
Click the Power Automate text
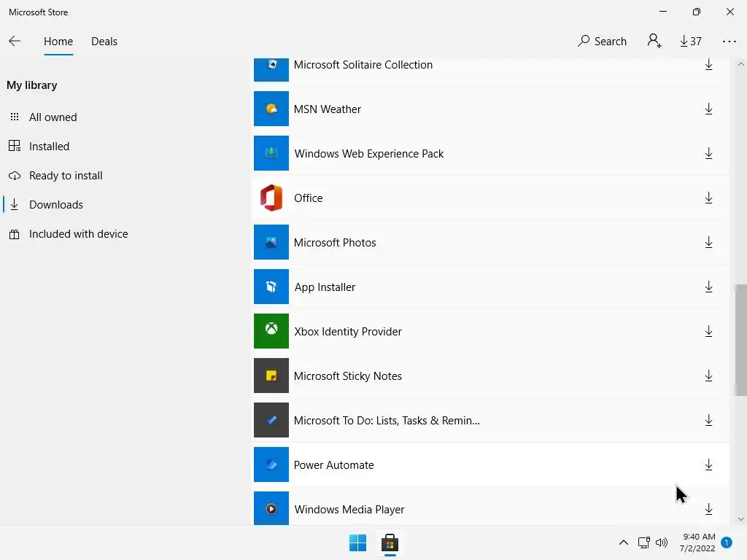pyautogui.click(x=334, y=464)
